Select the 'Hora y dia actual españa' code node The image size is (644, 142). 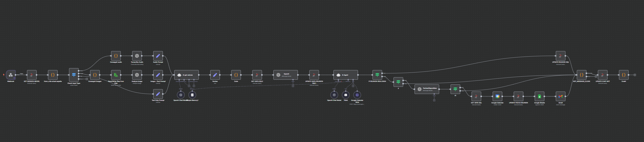pyautogui.click(x=53, y=75)
